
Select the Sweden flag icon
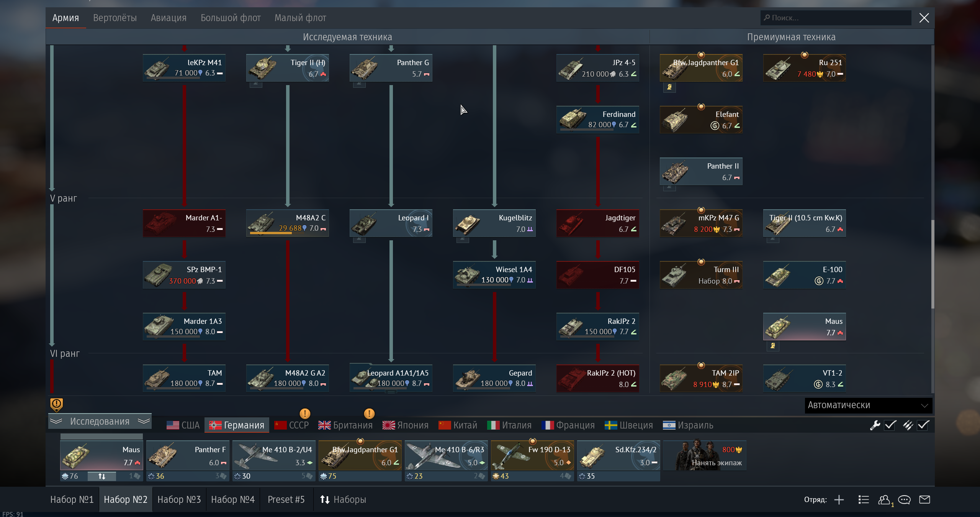[x=611, y=425]
